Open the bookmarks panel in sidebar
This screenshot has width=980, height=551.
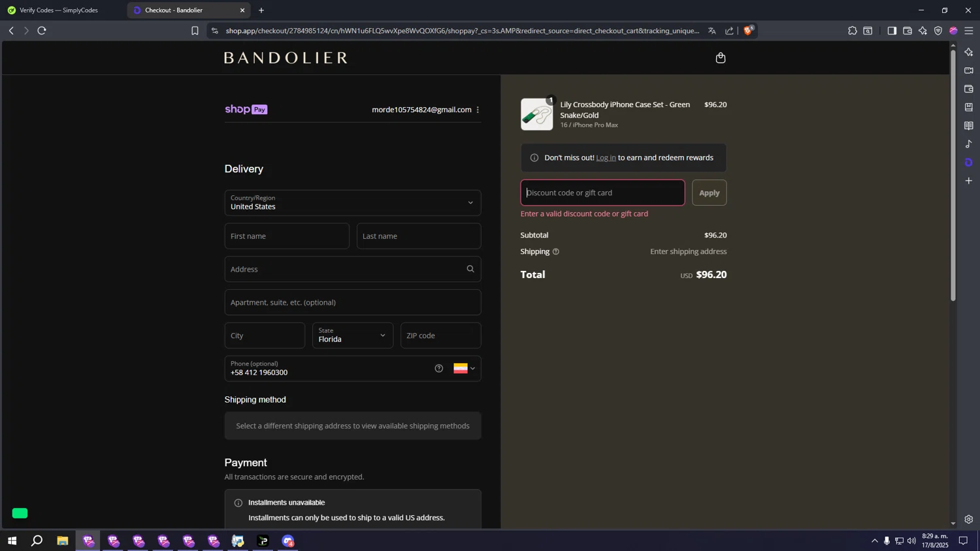click(969, 107)
